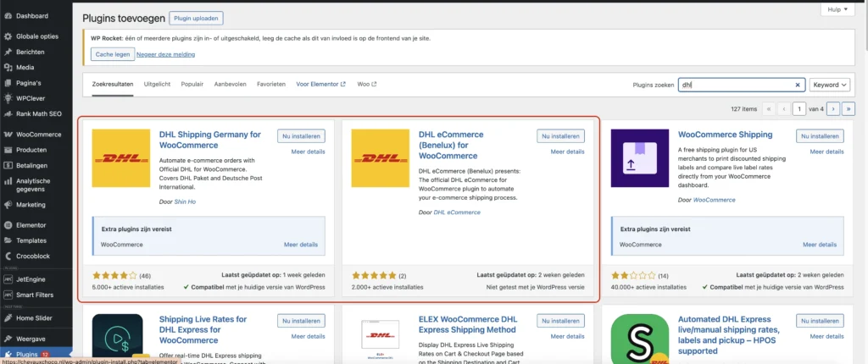Open DHL Shipping Germany for WooCommerce title
The image size is (868, 364).
210,140
